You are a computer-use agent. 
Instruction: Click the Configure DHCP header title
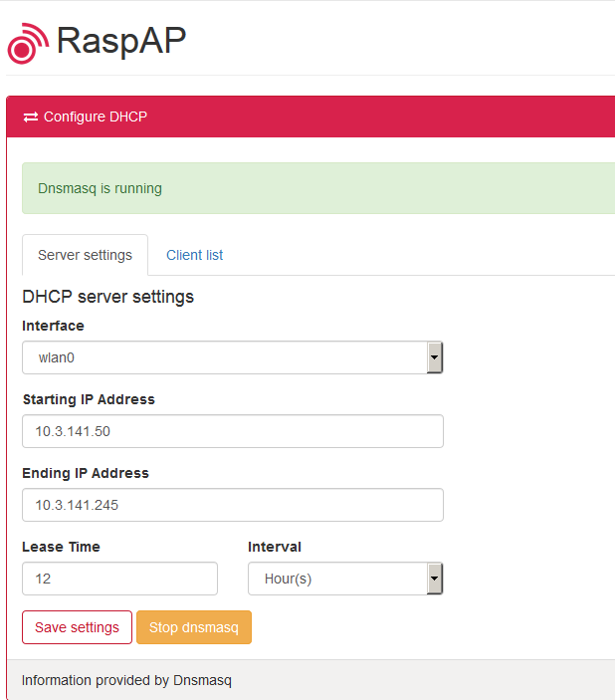[x=96, y=117]
